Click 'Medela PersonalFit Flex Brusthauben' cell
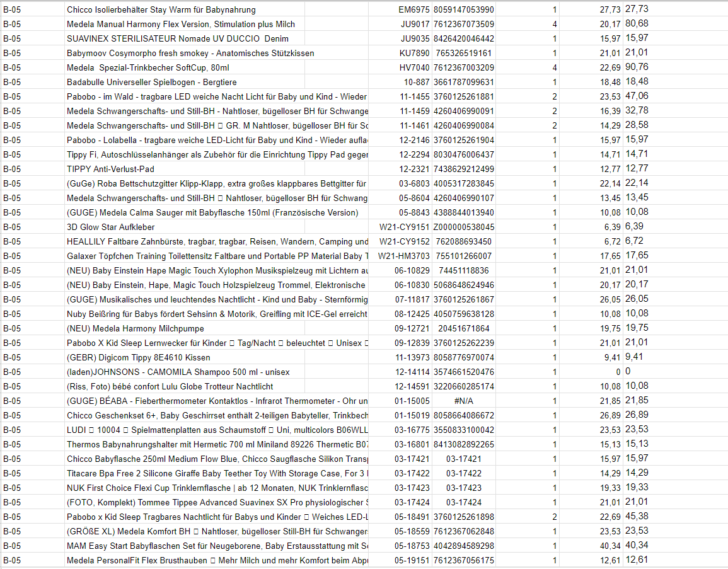Image resolution: width=728 pixels, height=569 pixels. 216,560
